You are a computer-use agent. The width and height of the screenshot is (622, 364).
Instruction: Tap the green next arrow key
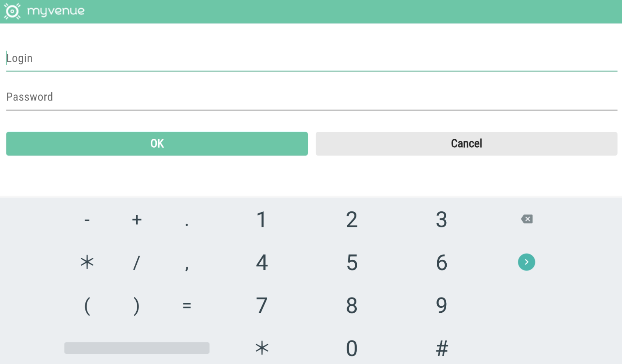(526, 262)
